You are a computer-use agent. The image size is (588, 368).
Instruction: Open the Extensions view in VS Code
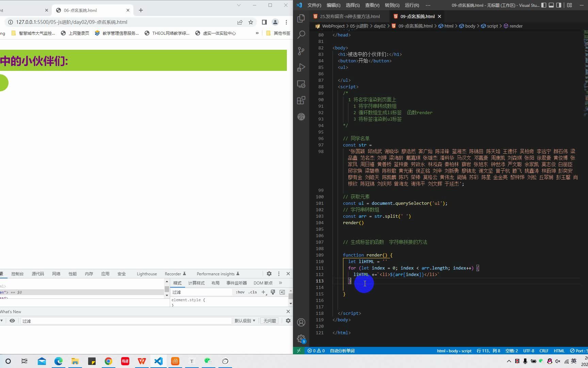[301, 100]
